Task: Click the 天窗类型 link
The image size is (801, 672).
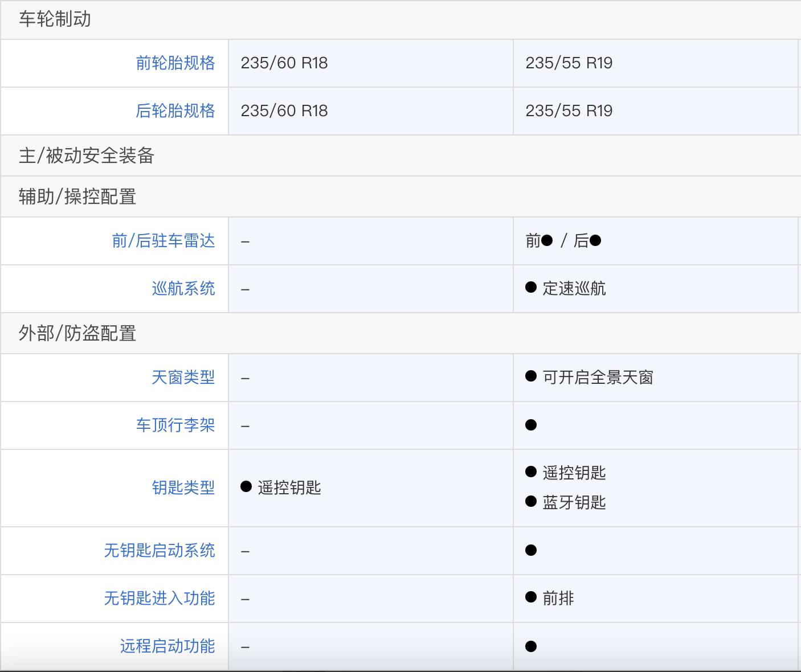Action: point(183,378)
